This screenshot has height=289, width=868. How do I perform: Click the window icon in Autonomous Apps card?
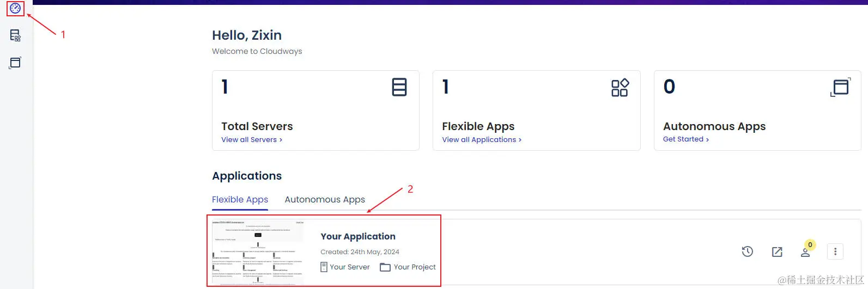[x=840, y=87]
